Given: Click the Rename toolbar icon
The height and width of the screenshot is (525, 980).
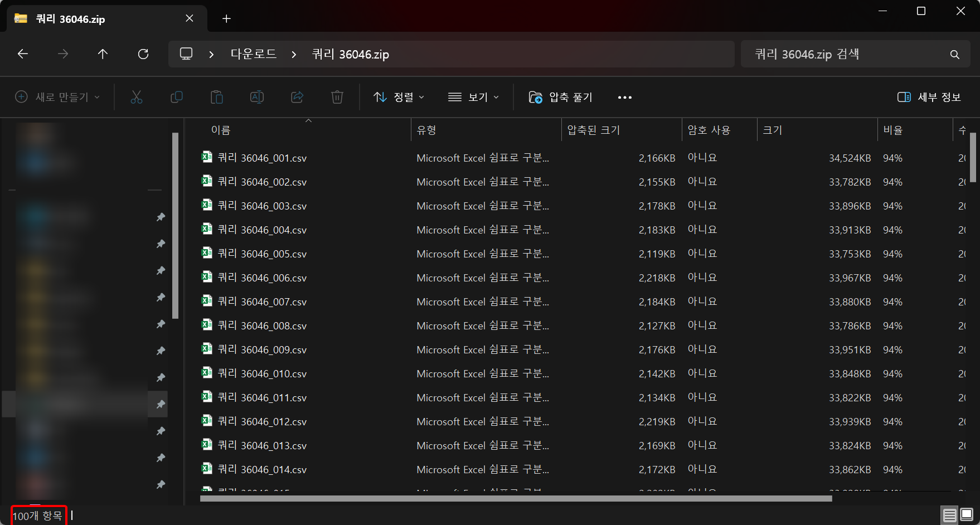Looking at the screenshot, I should pos(257,97).
